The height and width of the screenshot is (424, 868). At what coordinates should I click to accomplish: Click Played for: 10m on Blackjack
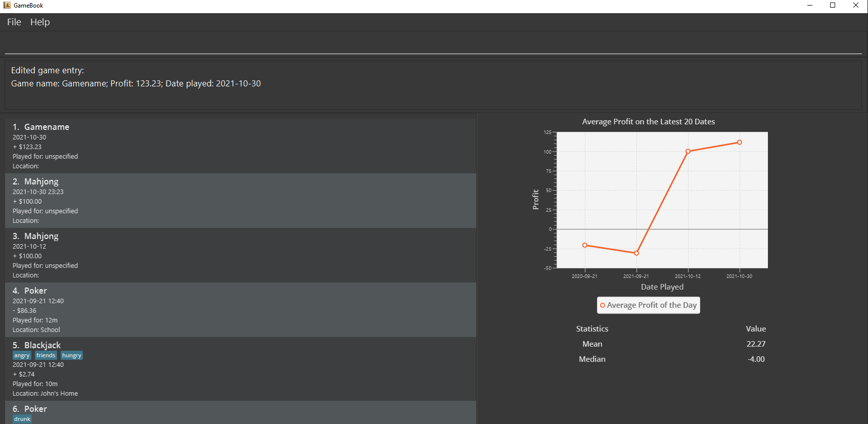[35, 384]
